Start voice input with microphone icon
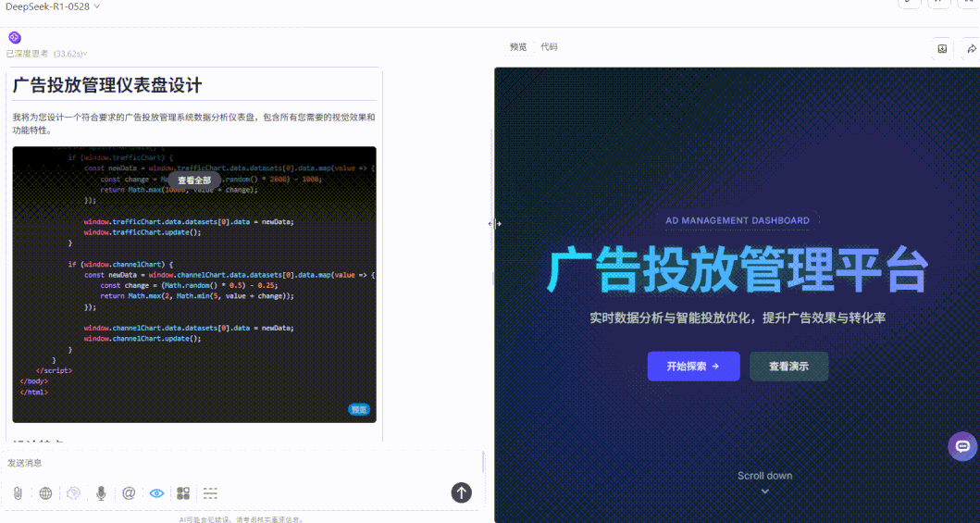 pyautogui.click(x=101, y=493)
